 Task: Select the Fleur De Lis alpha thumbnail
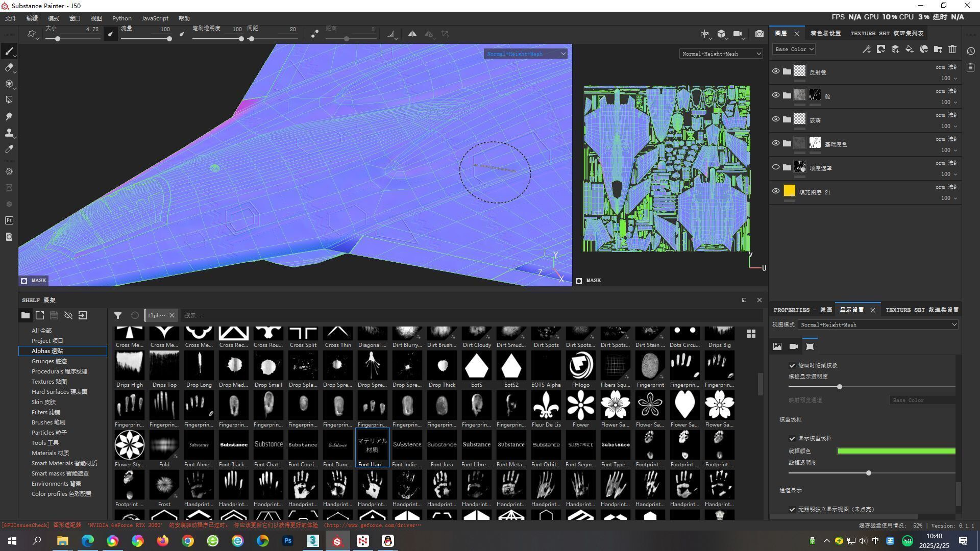coord(546,405)
